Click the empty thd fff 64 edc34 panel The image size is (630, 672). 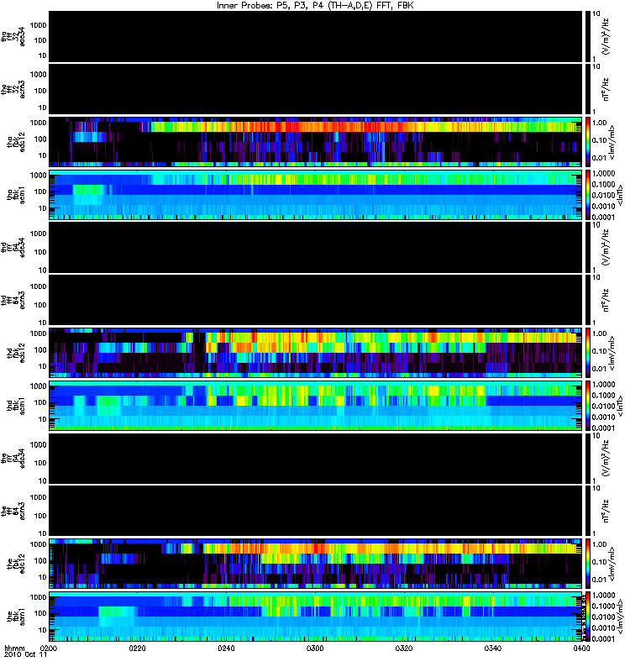(315, 247)
